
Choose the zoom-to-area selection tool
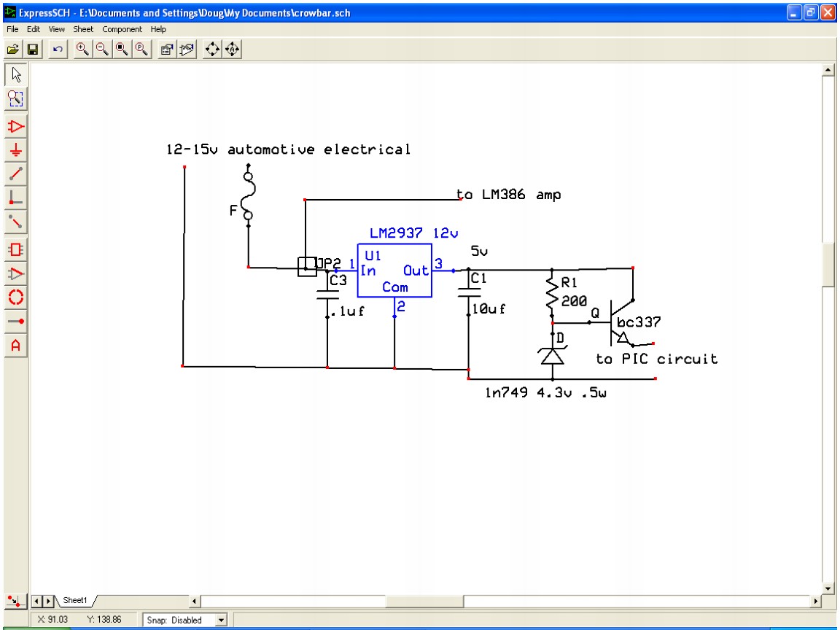coord(16,98)
